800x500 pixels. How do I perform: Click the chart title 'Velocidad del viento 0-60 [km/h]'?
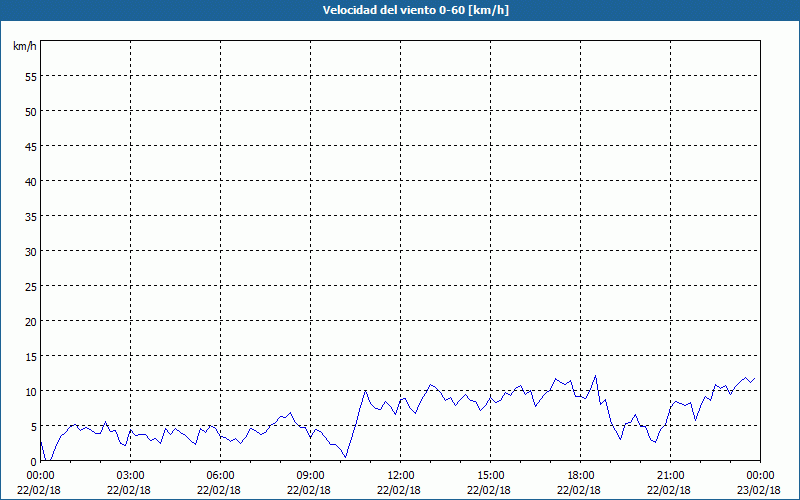[x=415, y=10]
